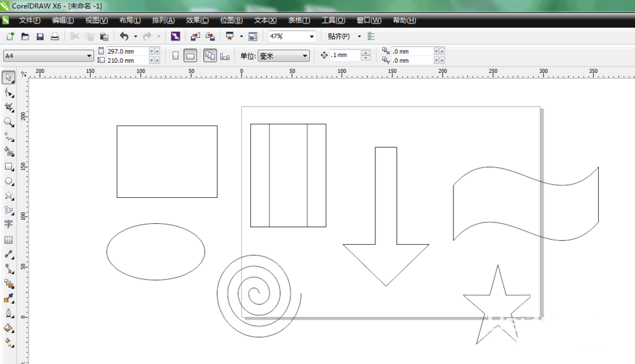Select the Interactive Fill tool

(8, 343)
